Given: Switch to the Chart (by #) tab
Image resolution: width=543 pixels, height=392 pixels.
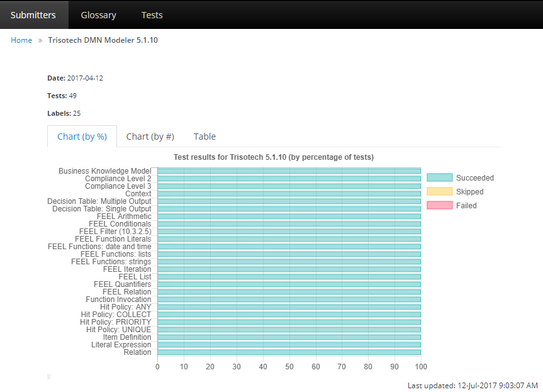Looking at the screenshot, I should (150, 137).
